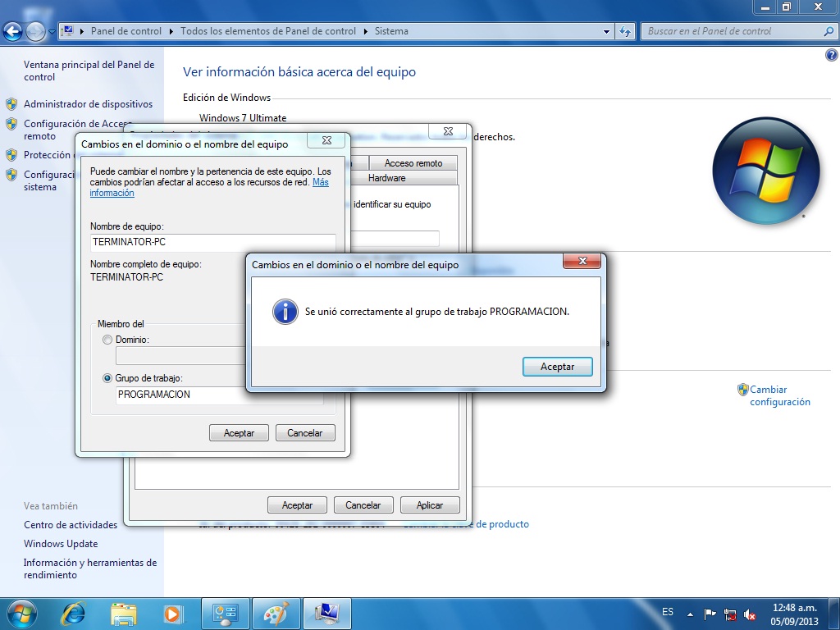840x630 pixels.
Task: Click the Nombre de equipo field TERMINATOR-PC
Action: 213,242
